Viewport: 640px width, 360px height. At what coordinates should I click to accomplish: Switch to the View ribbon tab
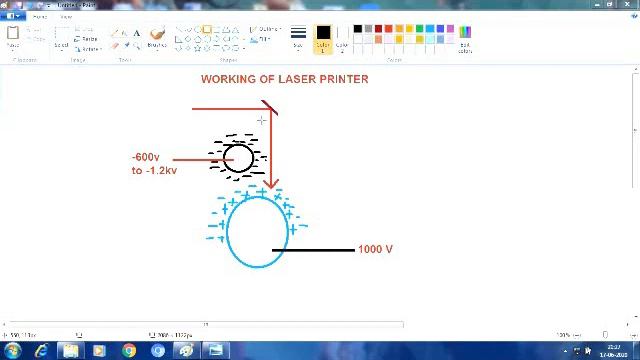[66, 17]
